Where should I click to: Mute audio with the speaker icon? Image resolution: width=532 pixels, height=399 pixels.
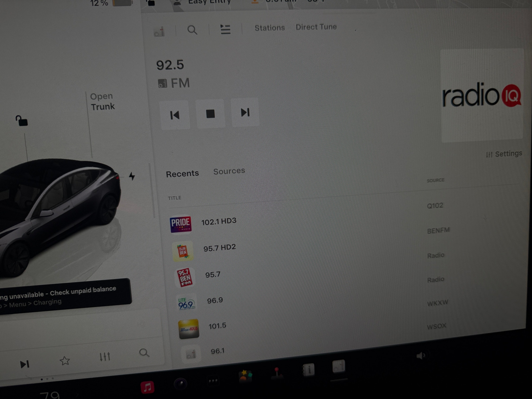click(422, 356)
